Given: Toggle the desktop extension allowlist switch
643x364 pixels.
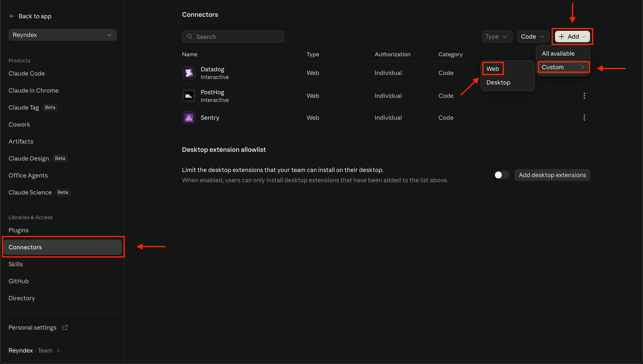Looking at the screenshot, I should click(x=501, y=175).
